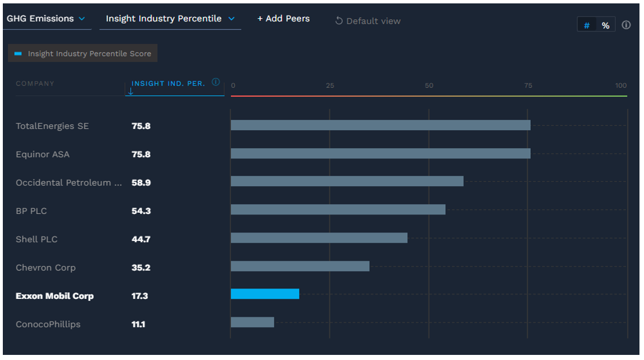Restore the Default view
This screenshot has width=644, height=360.
[373, 21]
